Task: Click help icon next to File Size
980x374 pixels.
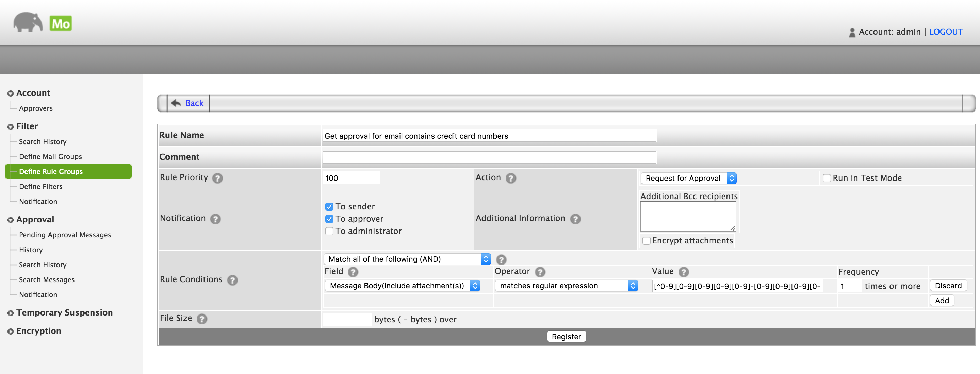Action: [x=202, y=319]
